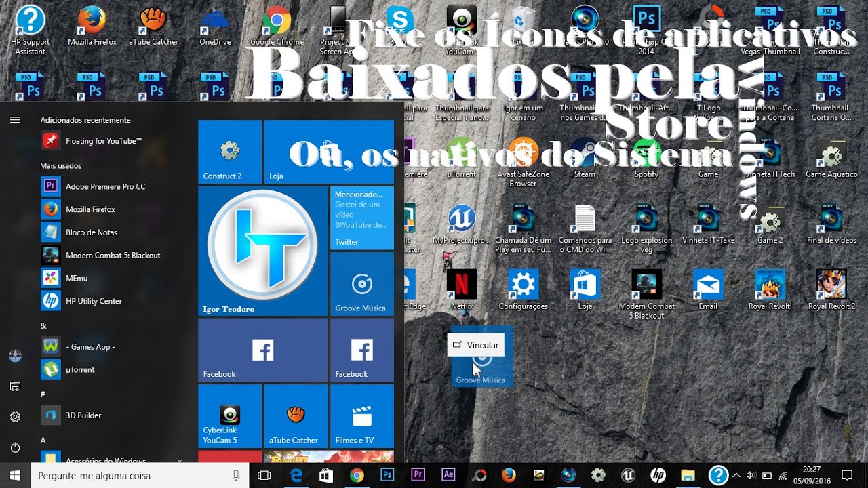The width and height of the screenshot is (868, 488).
Task: Open the volume tray icon
Action: [x=751, y=476]
